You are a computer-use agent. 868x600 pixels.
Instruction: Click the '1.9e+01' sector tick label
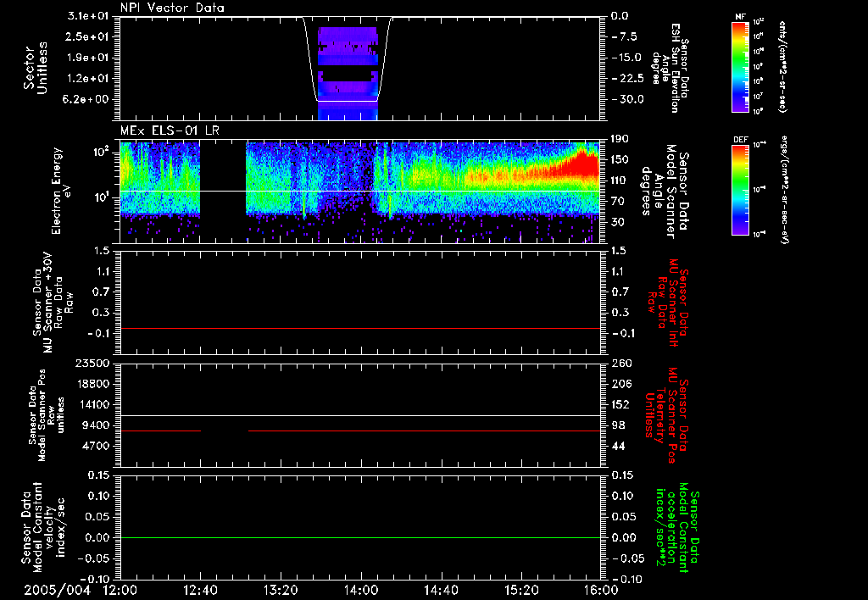coord(87,58)
